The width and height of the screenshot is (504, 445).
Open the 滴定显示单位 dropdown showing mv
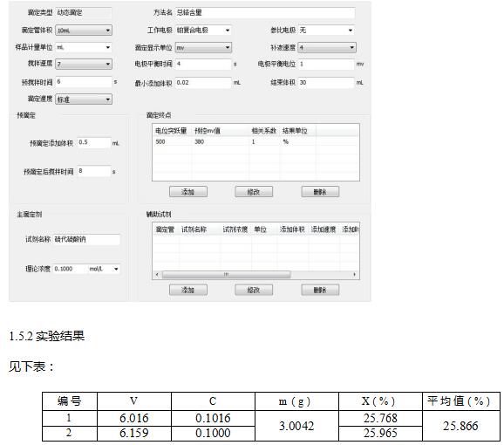click(203, 48)
